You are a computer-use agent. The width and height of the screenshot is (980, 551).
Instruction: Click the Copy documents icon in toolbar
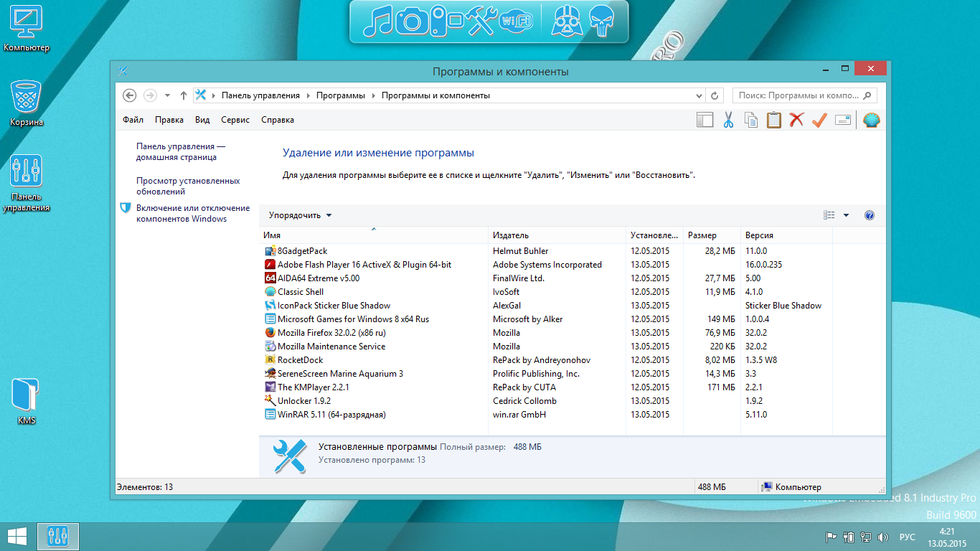click(751, 120)
